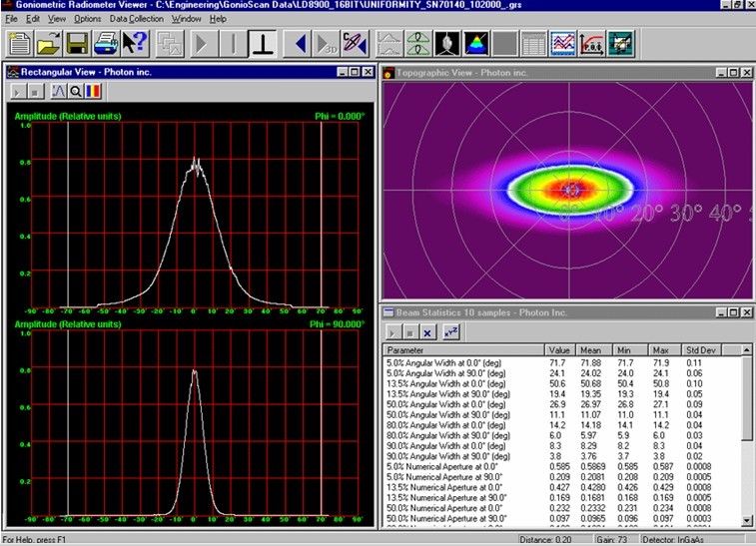Image resolution: width=756 pixels, height=546 pixels.
Task: Open the Data Collection menu
Action: [137, 18]
